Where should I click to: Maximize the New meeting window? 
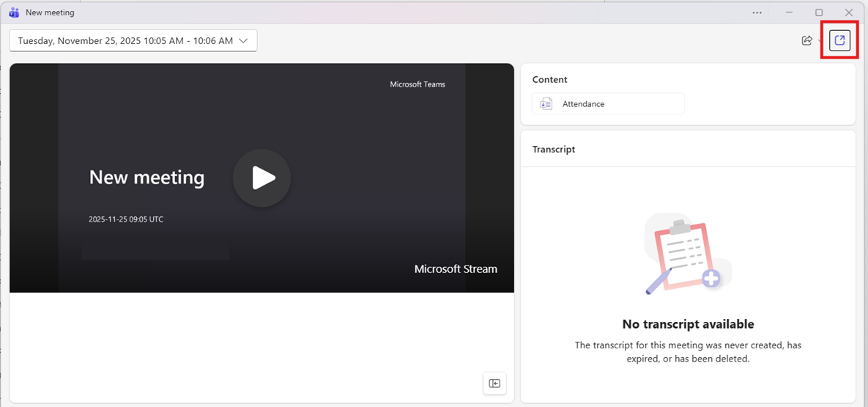(819, 12)
